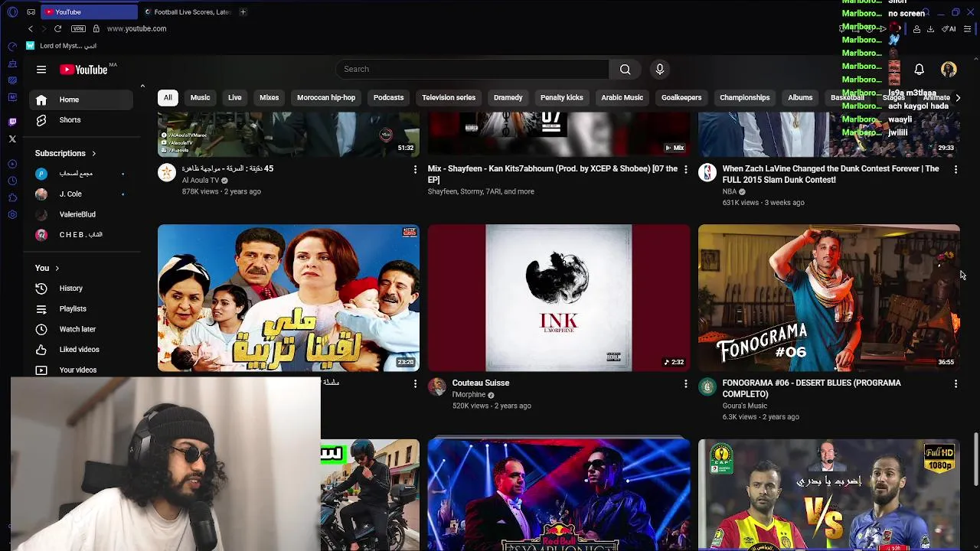The image size is (980, 551).
Task: Select the Arabic Music filter chip
Action: pyautogui.click(x=622, y=98)
